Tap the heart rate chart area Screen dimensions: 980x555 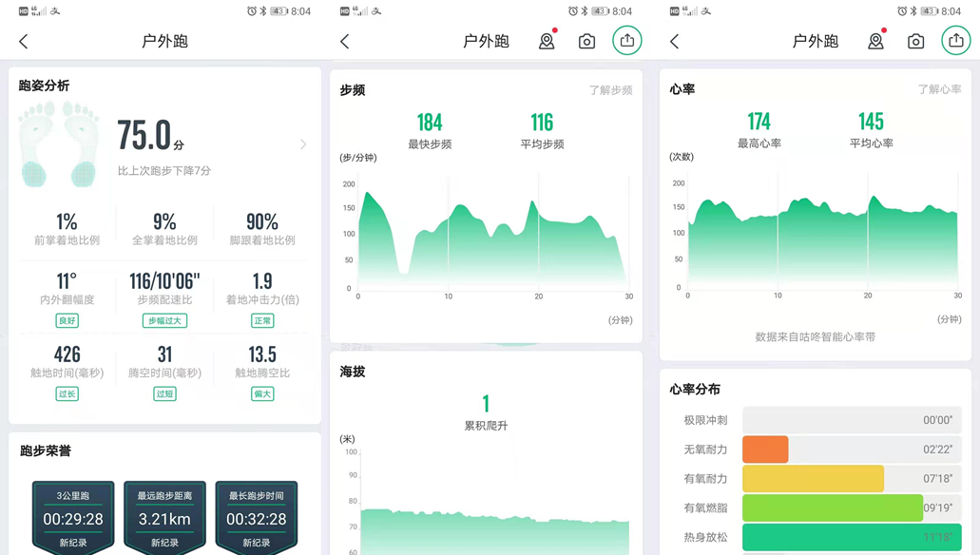click(822, 233)
